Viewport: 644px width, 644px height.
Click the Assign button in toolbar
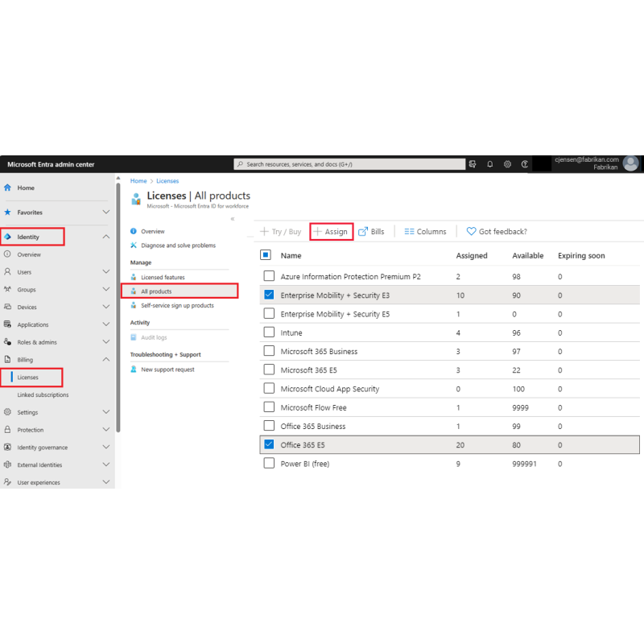point(331,232)
